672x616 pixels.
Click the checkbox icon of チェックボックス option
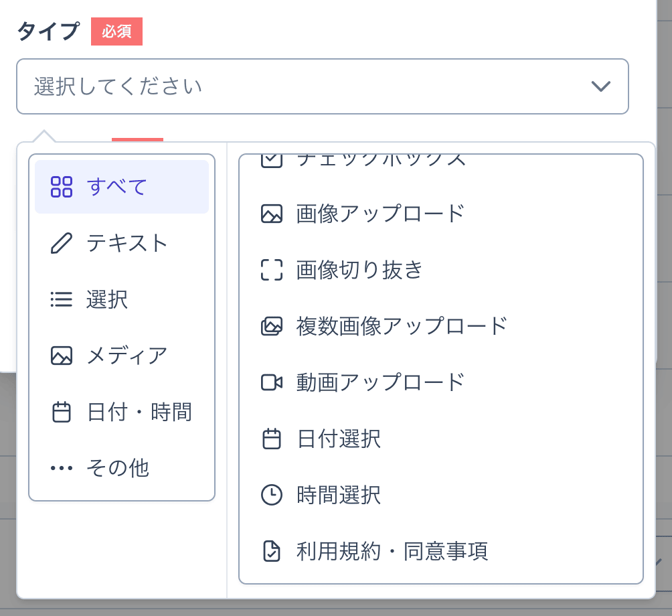point(272,161)
